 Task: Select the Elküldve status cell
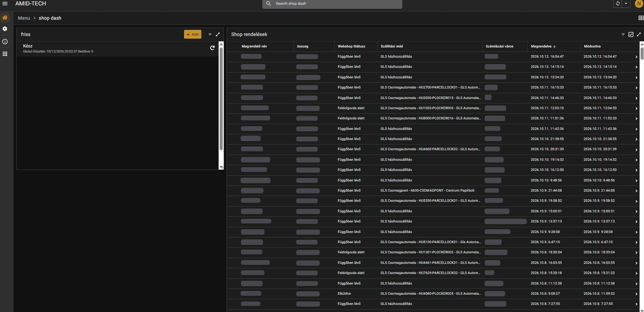point(344,294)
